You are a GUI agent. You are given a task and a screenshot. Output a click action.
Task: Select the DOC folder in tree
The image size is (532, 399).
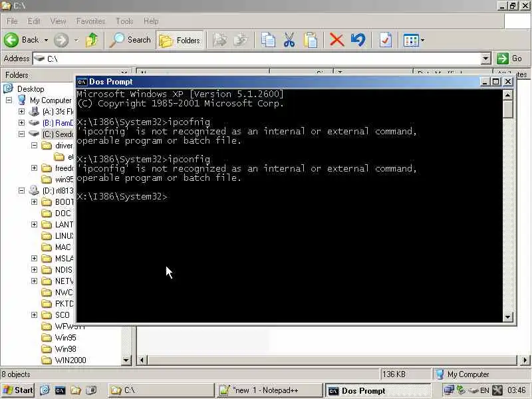[x=63, y=213]
